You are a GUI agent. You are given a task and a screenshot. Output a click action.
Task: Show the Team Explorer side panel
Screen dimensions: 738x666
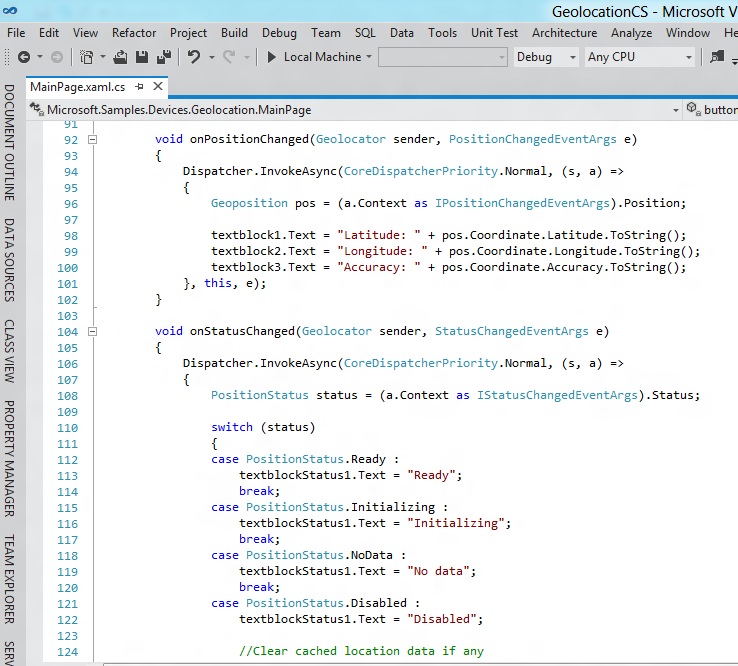[9, 579]
